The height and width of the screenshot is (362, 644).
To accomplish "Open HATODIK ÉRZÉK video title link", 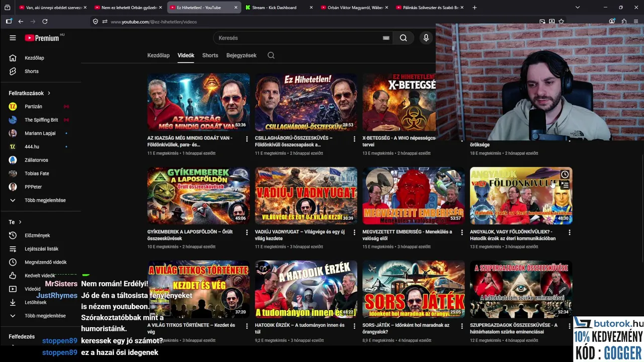I will click(300, 328).
